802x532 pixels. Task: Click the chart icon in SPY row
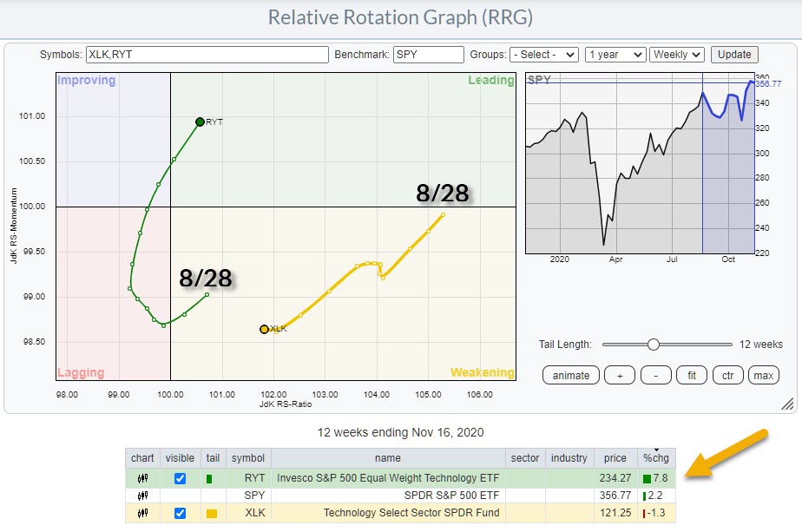coord(142,496)
